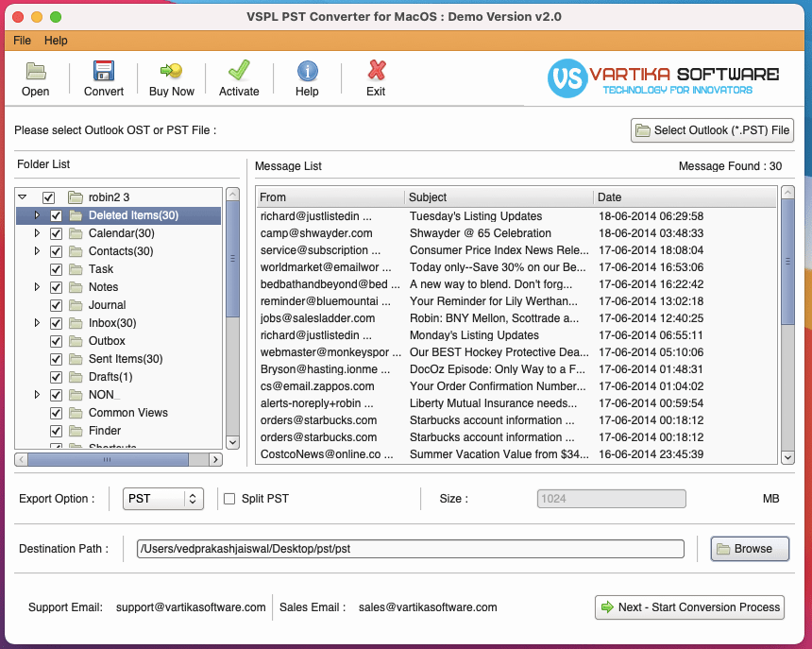Click the Sent Items(30) folder icon
Viewport: 812px width, 649px height.
click(x=76, y=359)
